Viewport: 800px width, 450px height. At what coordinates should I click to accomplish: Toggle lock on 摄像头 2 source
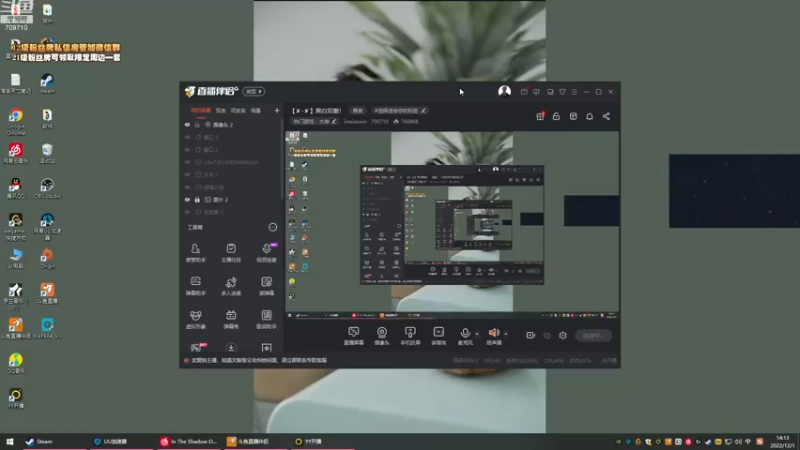tap(197, 124)
